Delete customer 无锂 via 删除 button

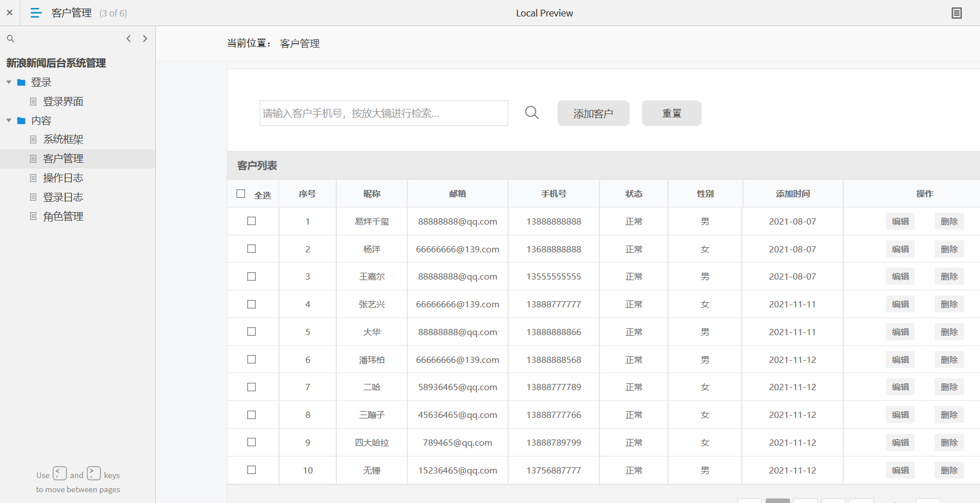[949, 470]
